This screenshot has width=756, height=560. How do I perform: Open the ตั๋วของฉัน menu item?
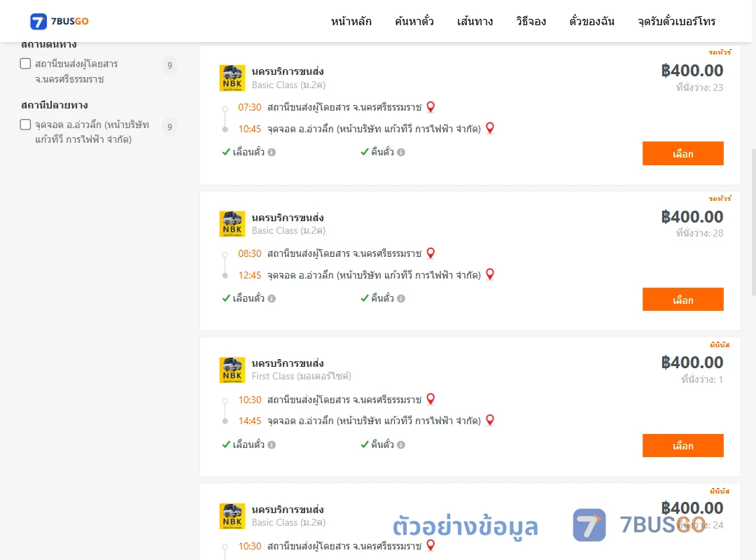pyautogui.click(x=591, y=21)
